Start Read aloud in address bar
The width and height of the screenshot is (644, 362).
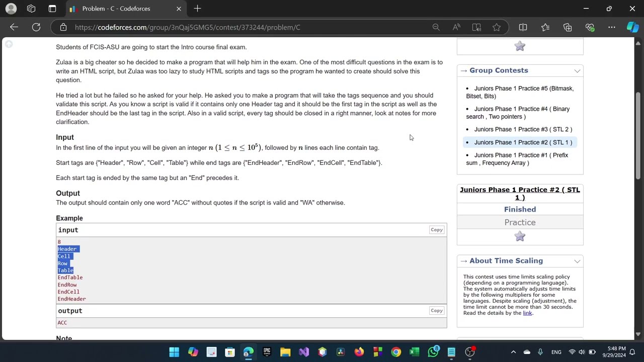coord(456,27)
